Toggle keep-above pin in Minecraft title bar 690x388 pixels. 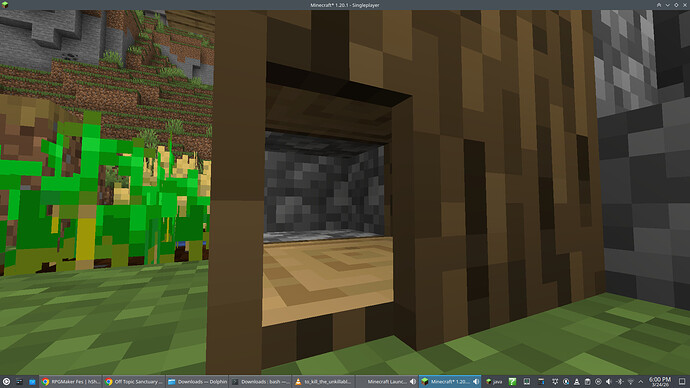pos(659,5)
